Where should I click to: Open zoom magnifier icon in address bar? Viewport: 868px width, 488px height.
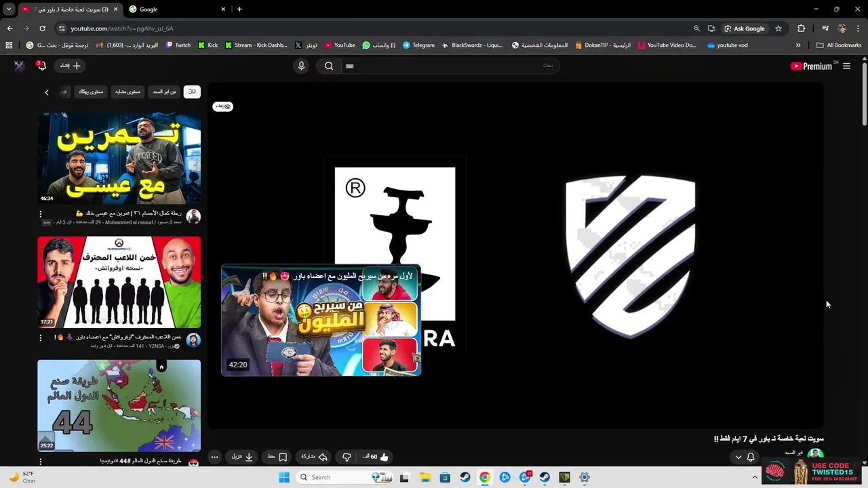point(696,28)
